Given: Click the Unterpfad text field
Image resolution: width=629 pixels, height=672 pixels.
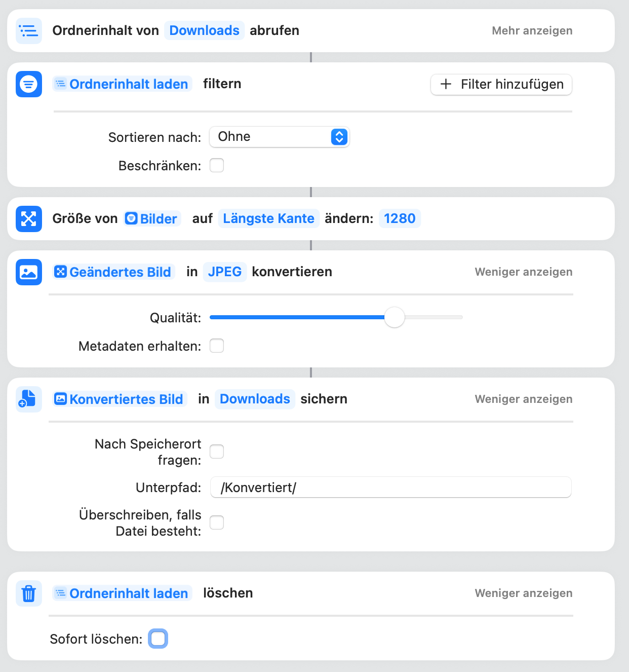Looking at the screenshot, I should tap(391, 488).
